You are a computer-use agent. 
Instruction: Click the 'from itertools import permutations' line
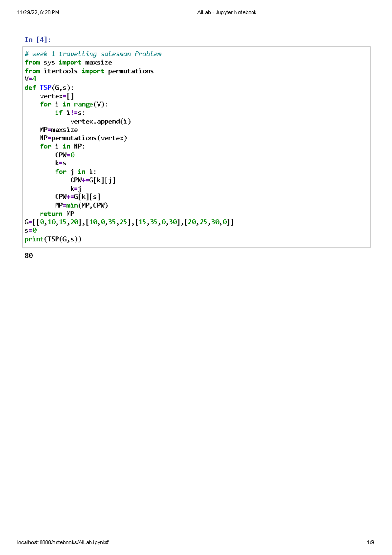point(89,71)
